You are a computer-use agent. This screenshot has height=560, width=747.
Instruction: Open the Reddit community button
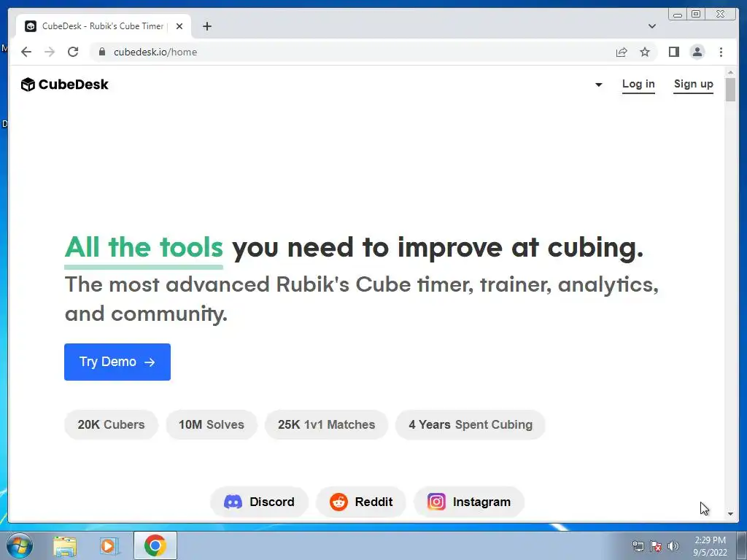click(x=361, y=502)
